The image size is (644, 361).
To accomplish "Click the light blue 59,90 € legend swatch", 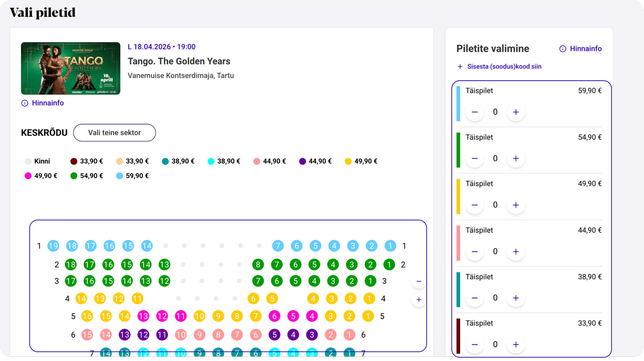I will coord(120,176).
